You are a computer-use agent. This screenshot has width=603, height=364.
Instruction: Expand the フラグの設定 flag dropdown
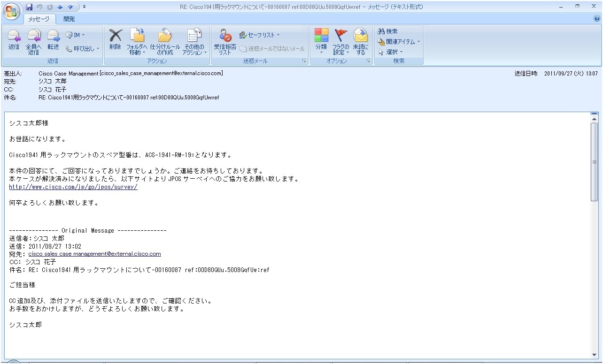pyautogui.click(x=341, y=42)
